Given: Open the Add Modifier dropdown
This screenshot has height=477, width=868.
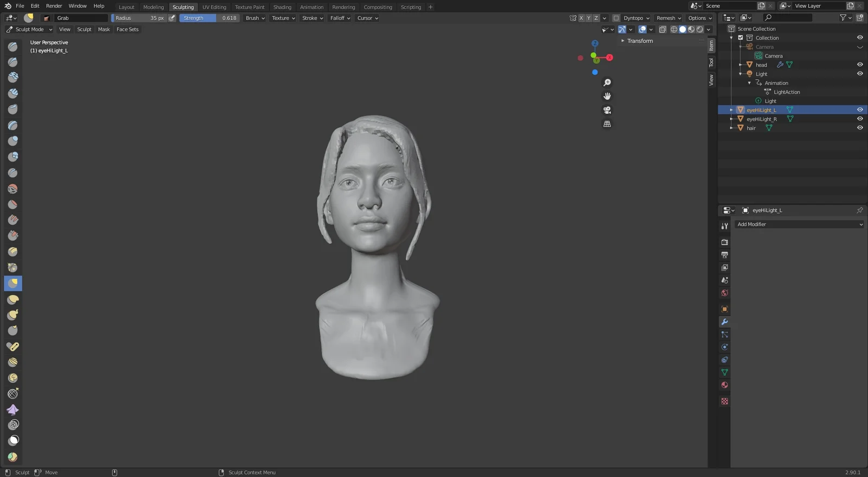Looking at the screenshot, I should point(799,224).
